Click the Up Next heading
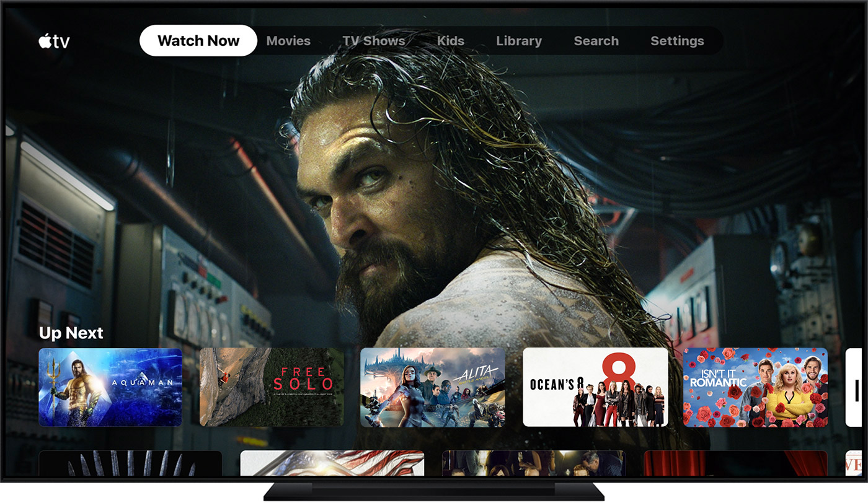Viewport: 868px width, 503px height. click(71, 333)
